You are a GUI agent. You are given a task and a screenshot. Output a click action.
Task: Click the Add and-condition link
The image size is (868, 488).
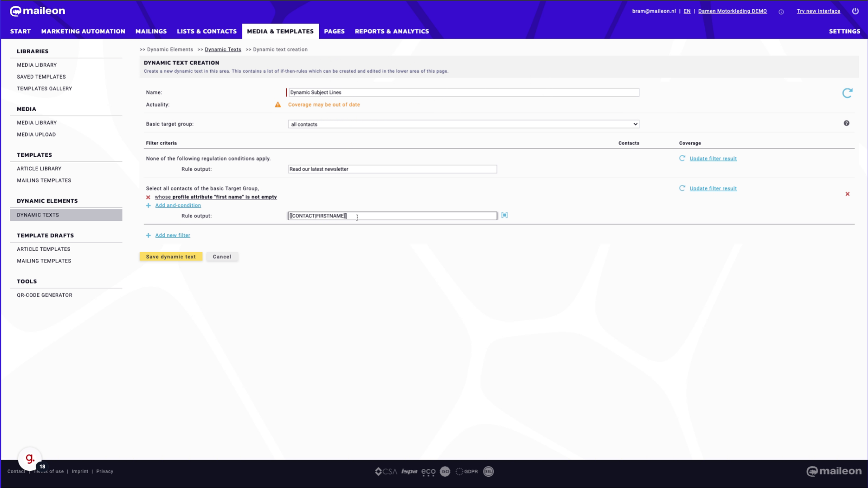[178, 205]
